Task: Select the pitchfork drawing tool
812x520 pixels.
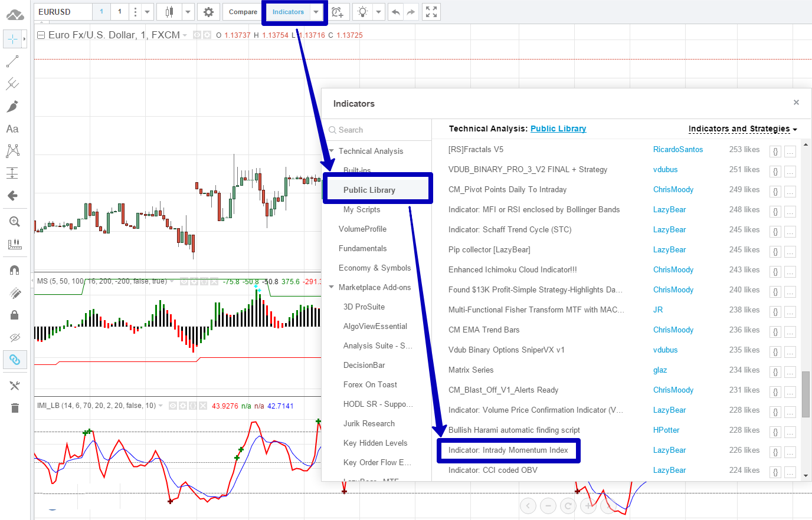Action: click(12, 84)
